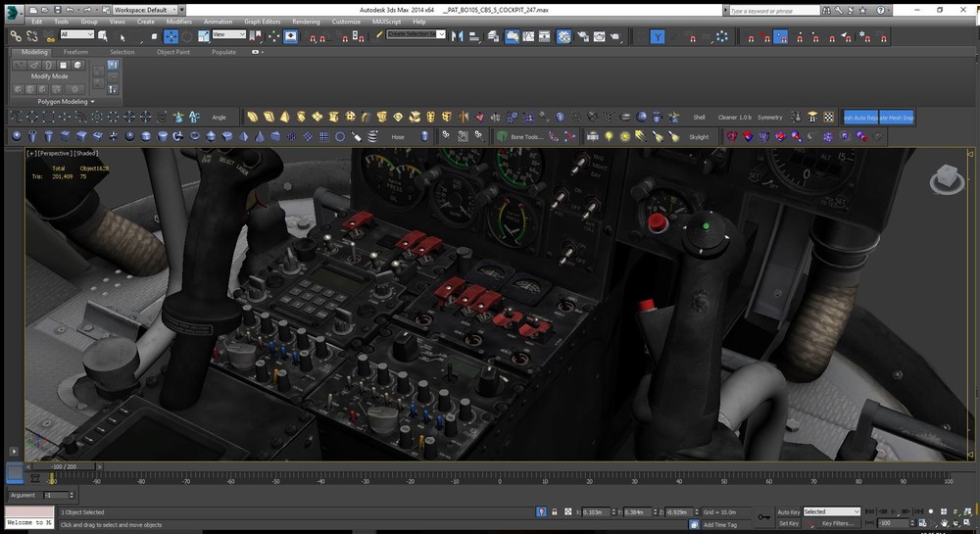Screen dimensions: 980x534
Task: Open the Bone Tools panel
Action: pos(525,137)
